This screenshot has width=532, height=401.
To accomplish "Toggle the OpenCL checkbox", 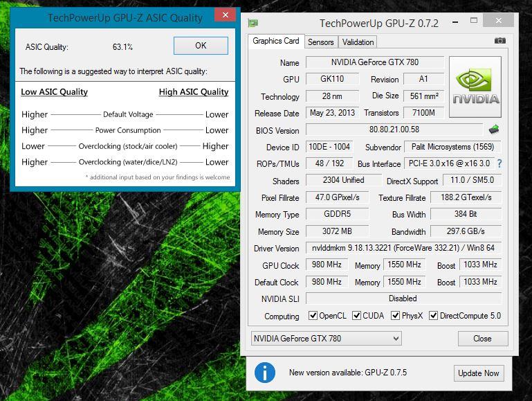I will point(313,315).
